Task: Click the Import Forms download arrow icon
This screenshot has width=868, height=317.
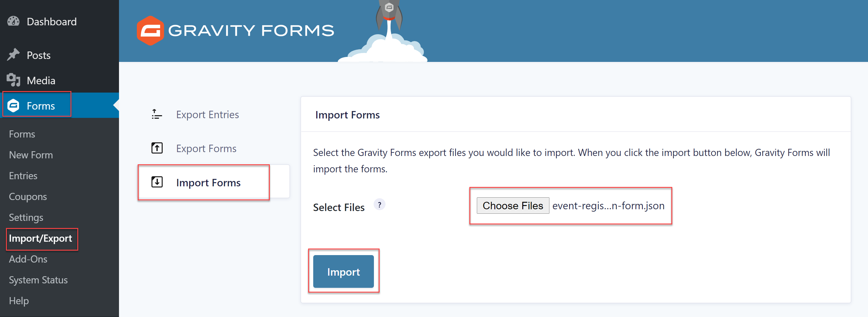Action: pos(157,182)
